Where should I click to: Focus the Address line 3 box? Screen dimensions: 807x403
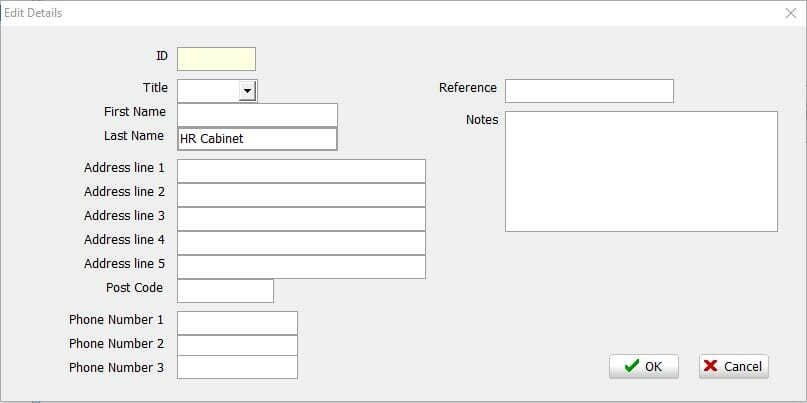tap(301, 219)
